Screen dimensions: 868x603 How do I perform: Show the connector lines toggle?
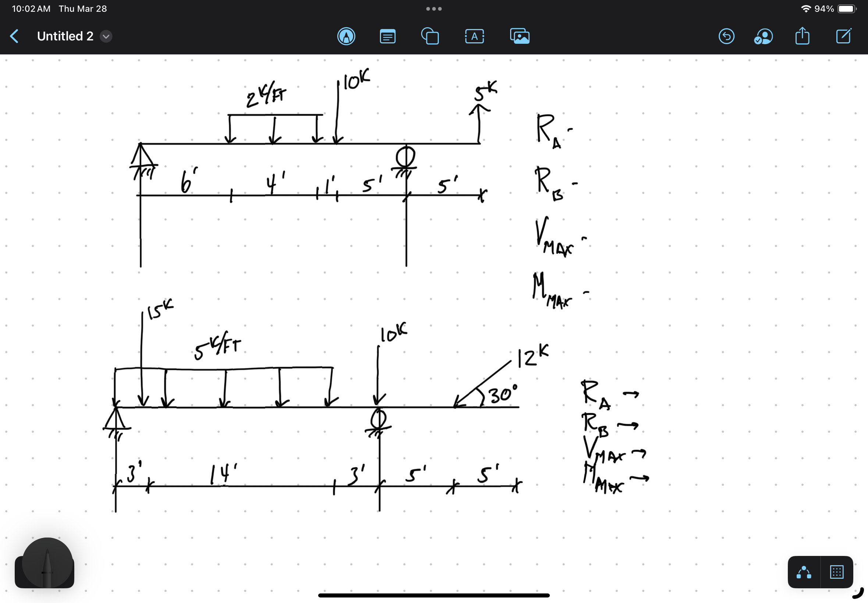click(x=804, y=572)
